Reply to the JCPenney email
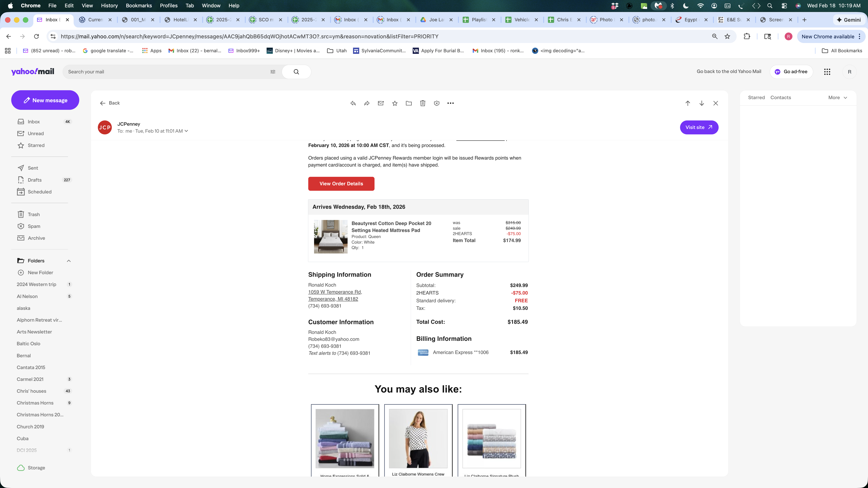Screen dimensions: 868x488 353,103
